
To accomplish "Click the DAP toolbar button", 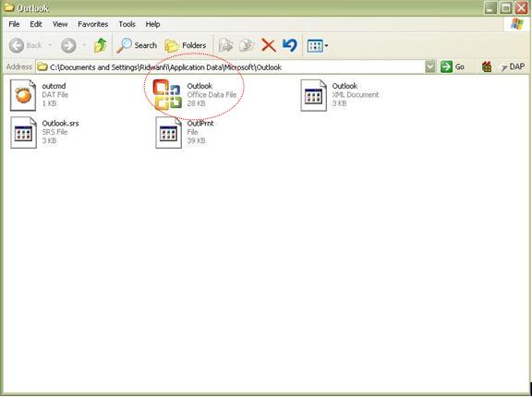I will point(513,66).
